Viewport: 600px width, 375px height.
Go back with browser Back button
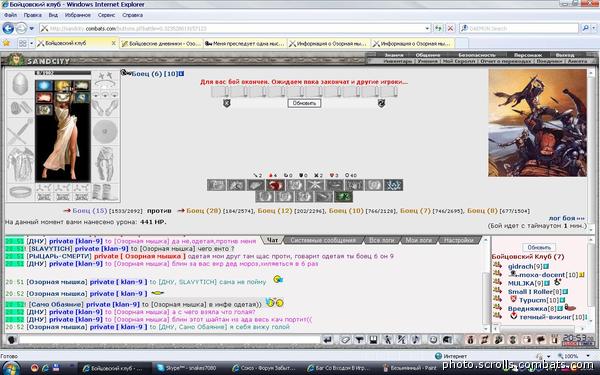[x=8, y=28]
